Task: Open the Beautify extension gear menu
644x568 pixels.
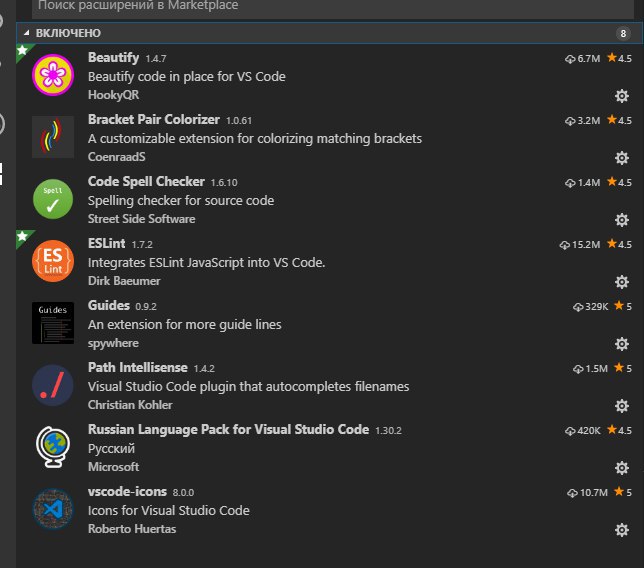Action: pyautogui.click(x=621, y=96)
